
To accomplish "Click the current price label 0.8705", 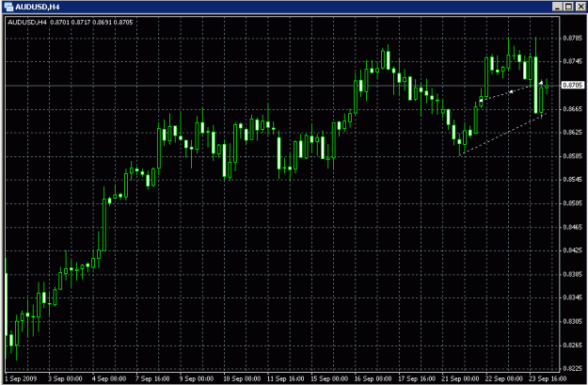I will (x=572, y=85).
